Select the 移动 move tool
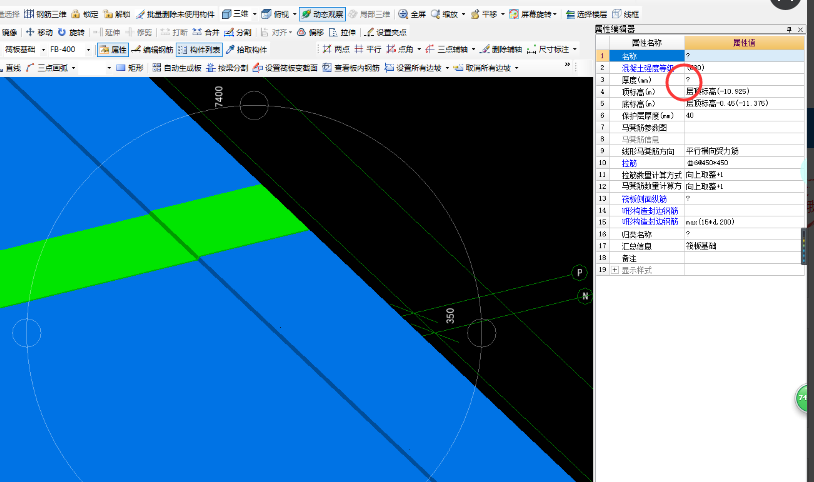Screen dimensions: 814x482 [x=39, y=32]
